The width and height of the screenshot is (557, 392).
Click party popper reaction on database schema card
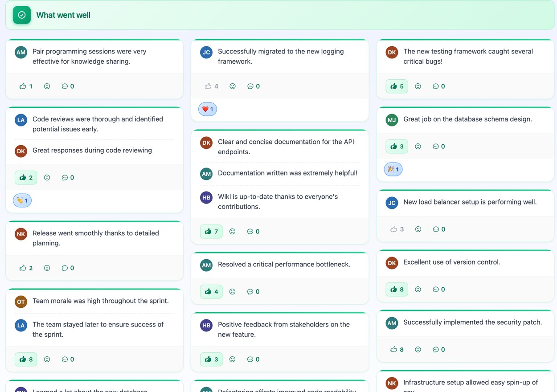[393, 169]
